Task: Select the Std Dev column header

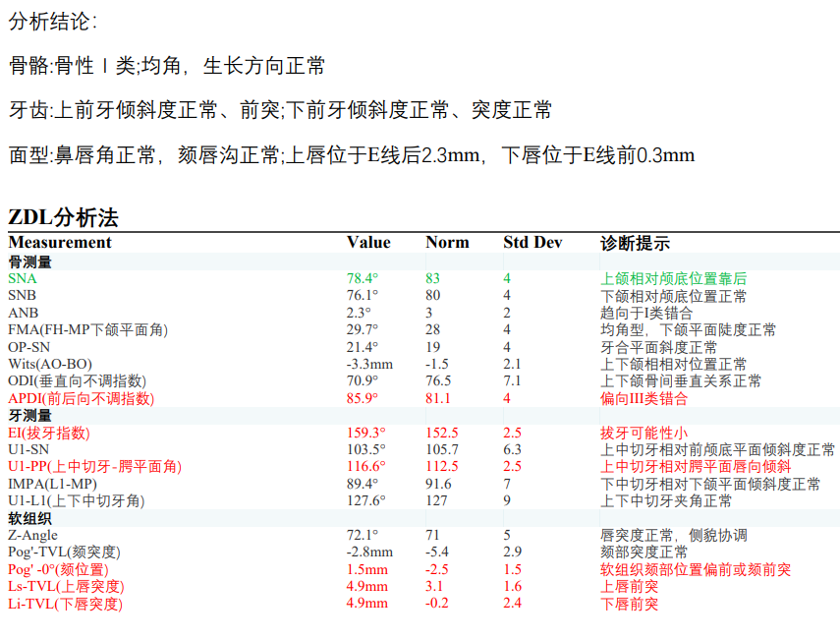Action: pos(532,243)
